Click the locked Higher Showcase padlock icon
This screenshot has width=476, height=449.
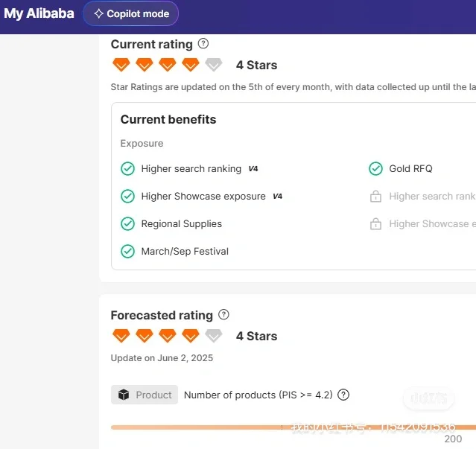[375, 224]
